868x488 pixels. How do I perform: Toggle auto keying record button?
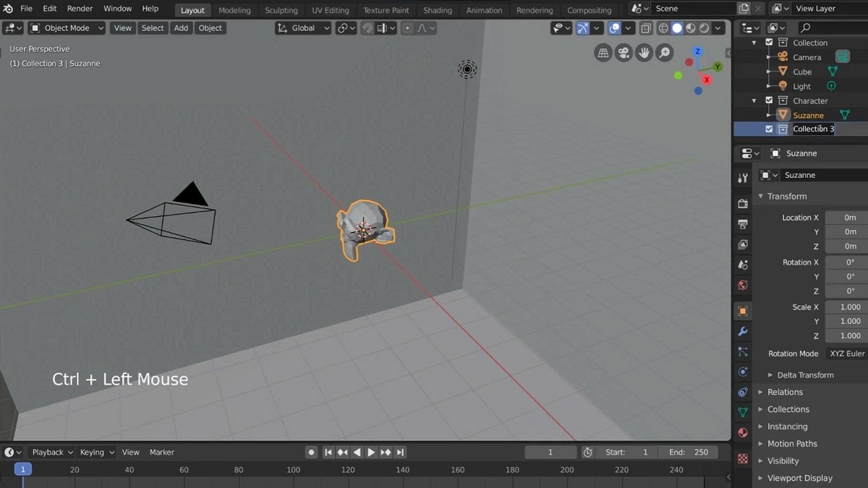click(x=312, y=452)
